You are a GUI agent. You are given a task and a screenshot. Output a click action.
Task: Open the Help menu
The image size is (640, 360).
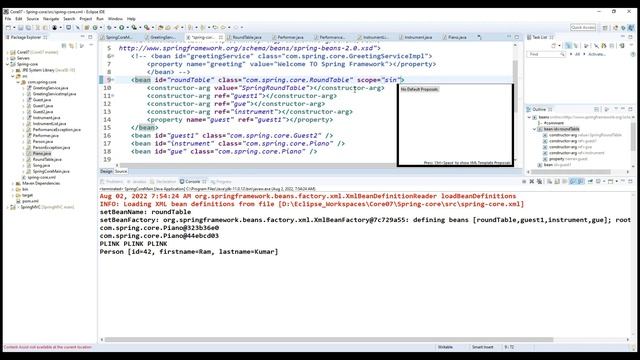tap(131, 19)
